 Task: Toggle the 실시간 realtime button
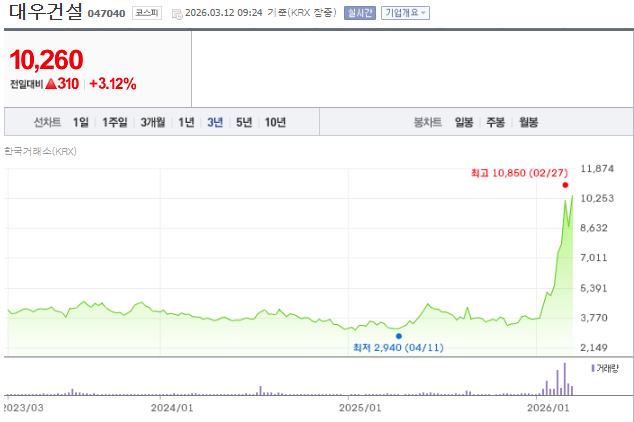[x=359, y=13]
